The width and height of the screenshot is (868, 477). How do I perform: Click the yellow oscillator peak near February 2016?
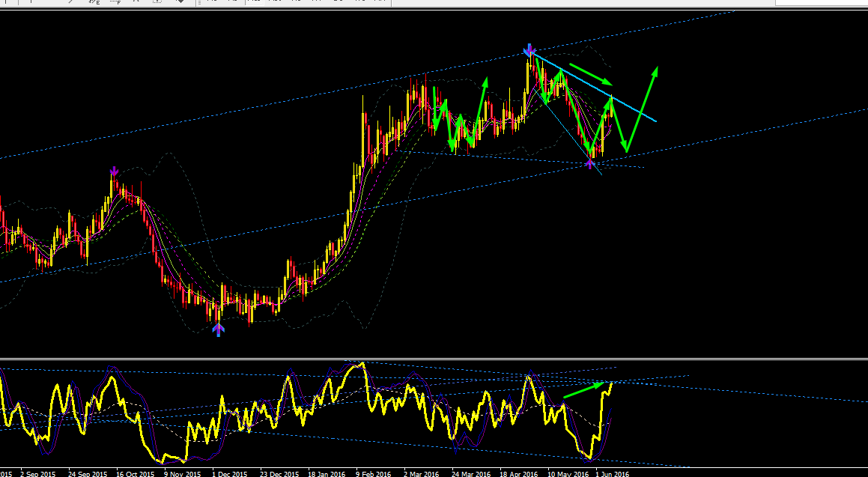(x=362, y=365)
